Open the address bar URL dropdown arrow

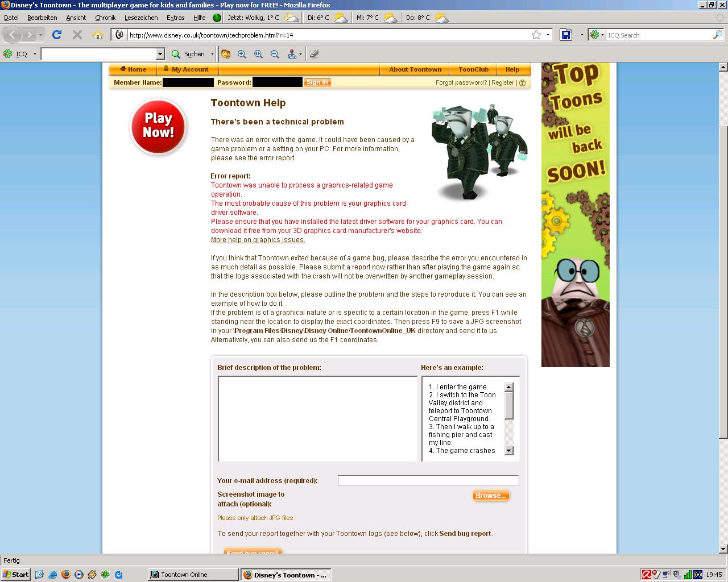tap(548, 35)
